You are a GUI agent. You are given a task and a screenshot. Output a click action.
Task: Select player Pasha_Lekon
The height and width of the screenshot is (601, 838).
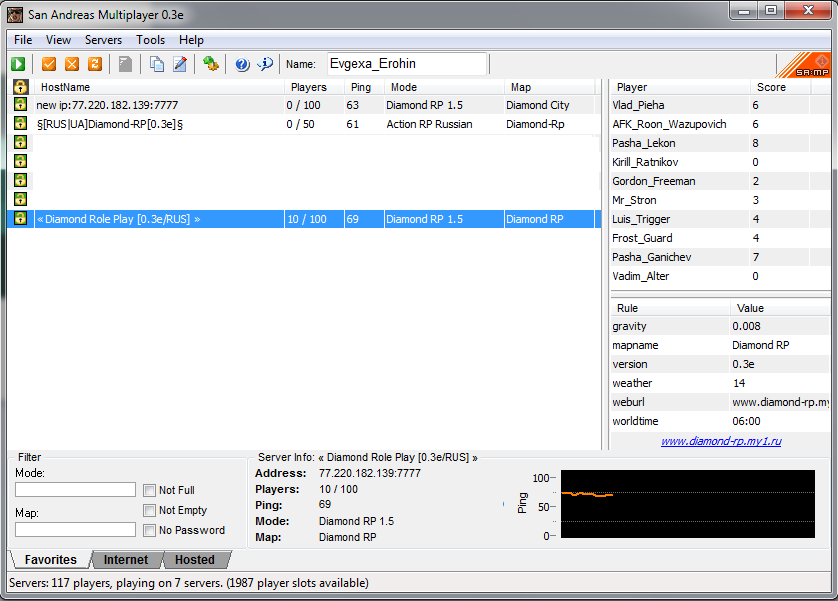pos(720,143)
